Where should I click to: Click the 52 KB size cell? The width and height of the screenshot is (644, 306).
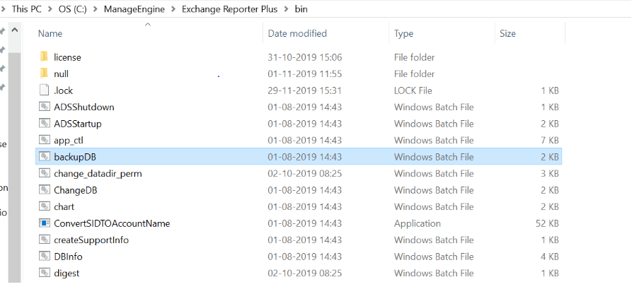point(546,223)
